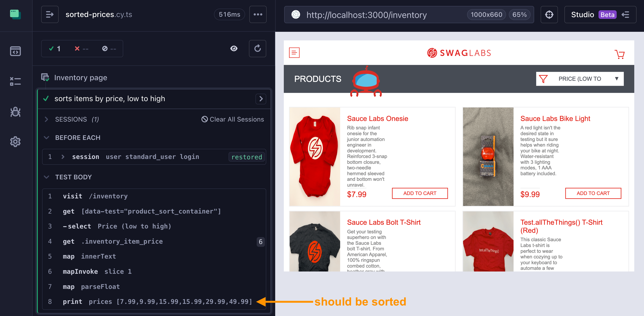Open the Settings gear icon

[x=15, y=142]
